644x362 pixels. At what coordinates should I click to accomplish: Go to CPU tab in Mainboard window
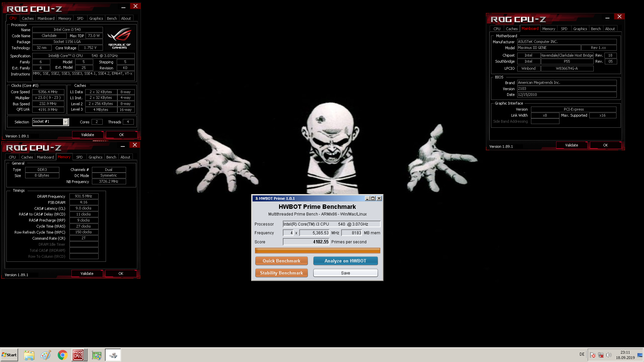[x=497, y=29]
